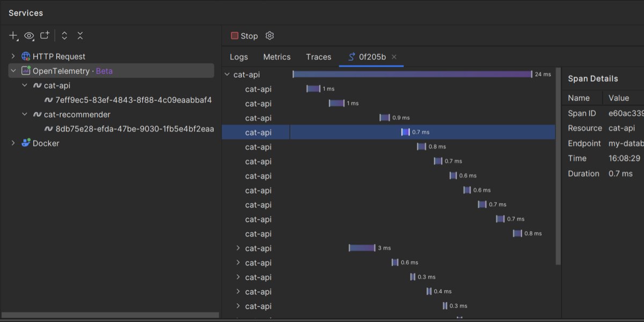
Task: Open the OpenTelemetry settings gear
Action: coord(269,36)
